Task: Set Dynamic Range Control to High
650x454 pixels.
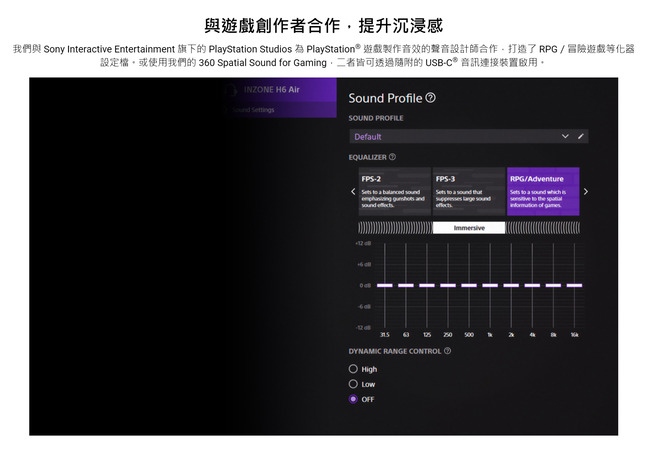Action: (x=353, y=369)
